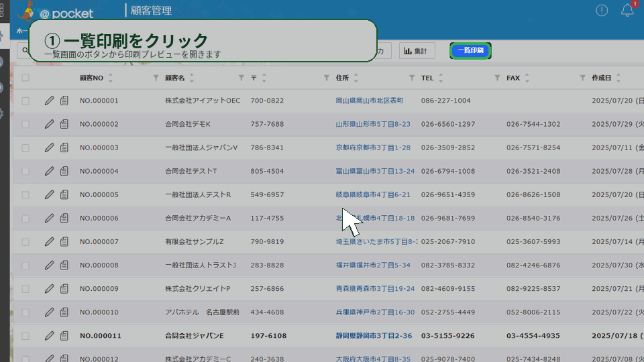Click the exclamation info icon in header
Image resolution: width=644 pixels, height=362 pixels.
click(x=602, y=10)
